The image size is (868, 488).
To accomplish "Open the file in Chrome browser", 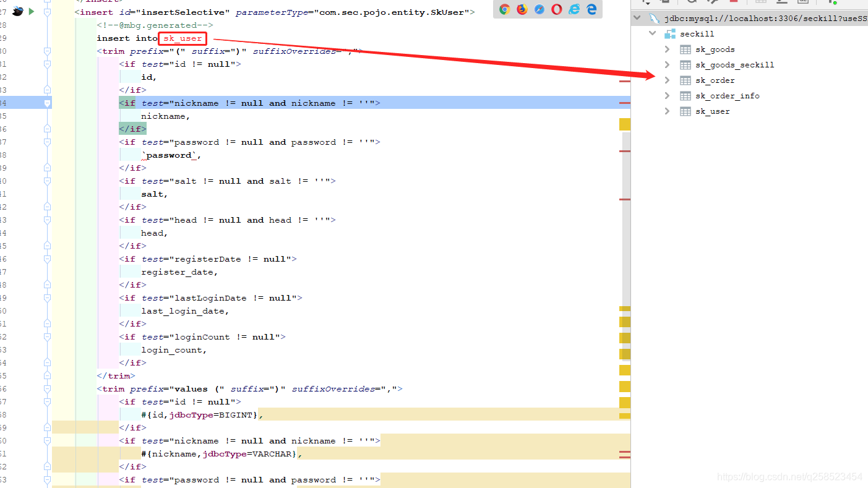I will pos(504,10).
